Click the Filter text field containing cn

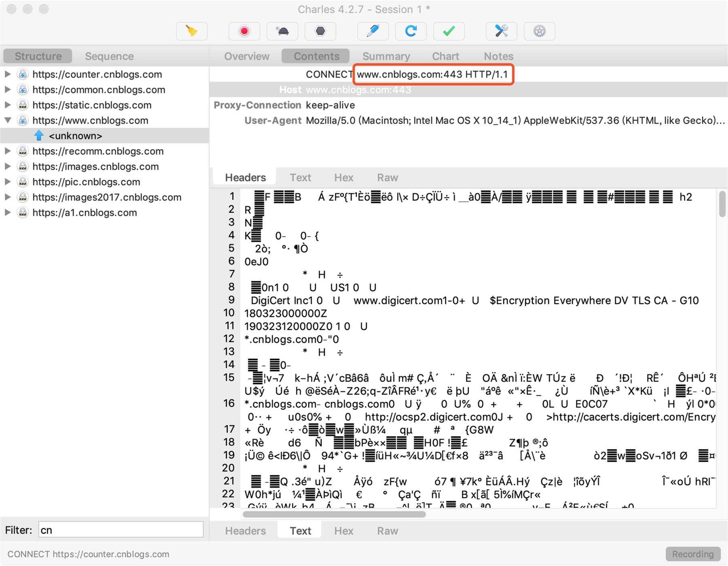121,530
